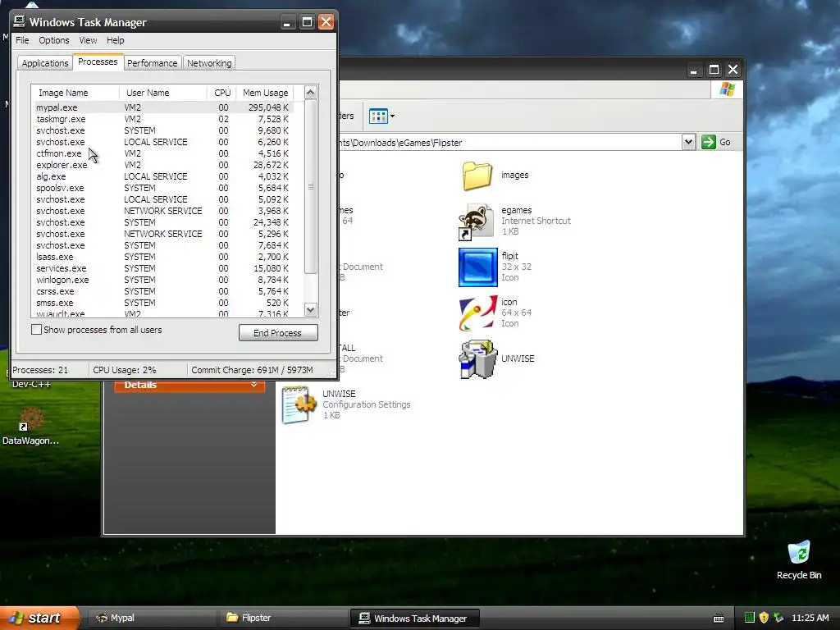Select the mypal.exe process row

tap(163, 107)
